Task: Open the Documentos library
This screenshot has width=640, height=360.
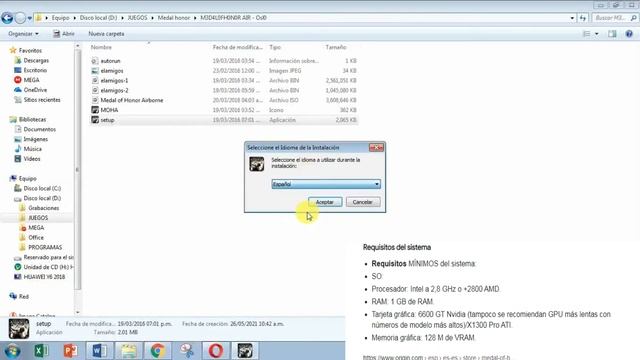Action: (x=40, y=129)
